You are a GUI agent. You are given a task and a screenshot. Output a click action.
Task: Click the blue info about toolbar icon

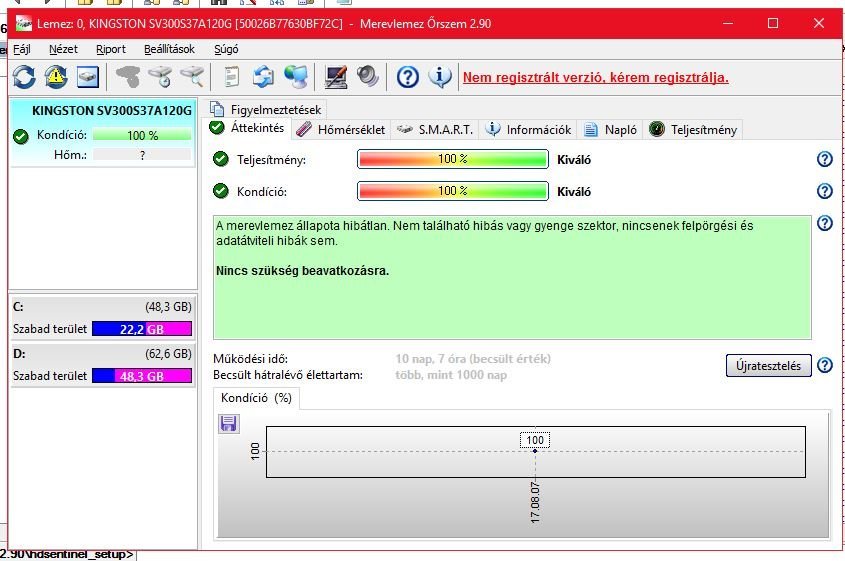(x=440, y=77)
